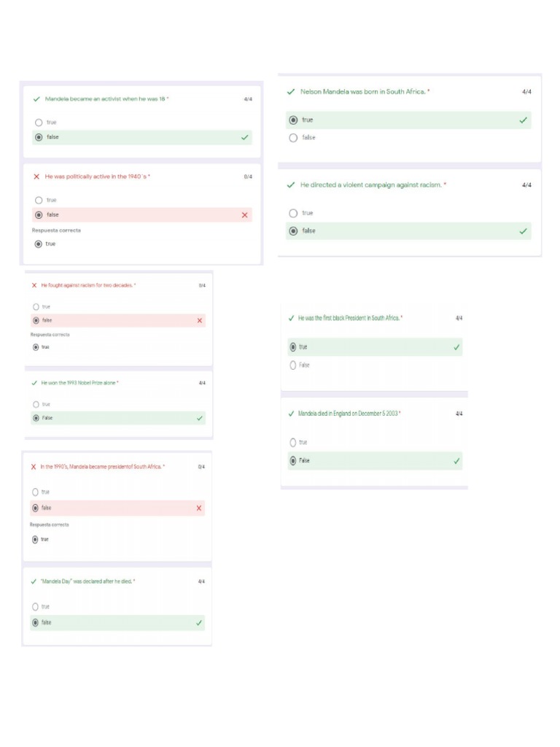560x747 pixels.
Task: Click green check at right of 'violent campaign' false answer
Action: click(523, 231)
